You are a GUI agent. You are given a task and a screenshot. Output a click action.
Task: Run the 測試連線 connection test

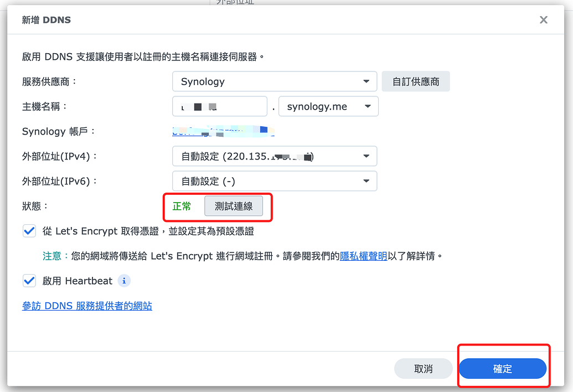coord(233,206)
